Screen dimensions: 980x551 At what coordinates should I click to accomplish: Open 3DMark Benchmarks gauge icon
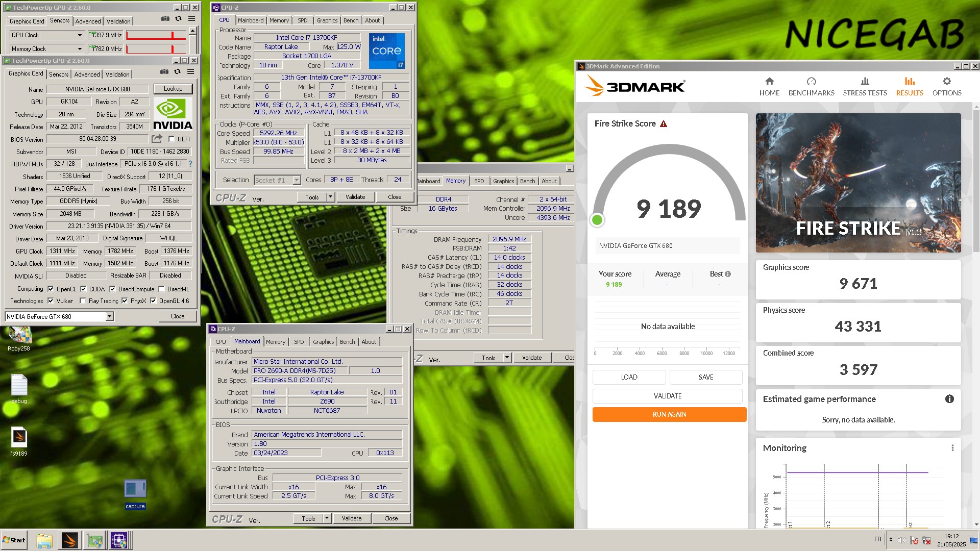(811, 81)
